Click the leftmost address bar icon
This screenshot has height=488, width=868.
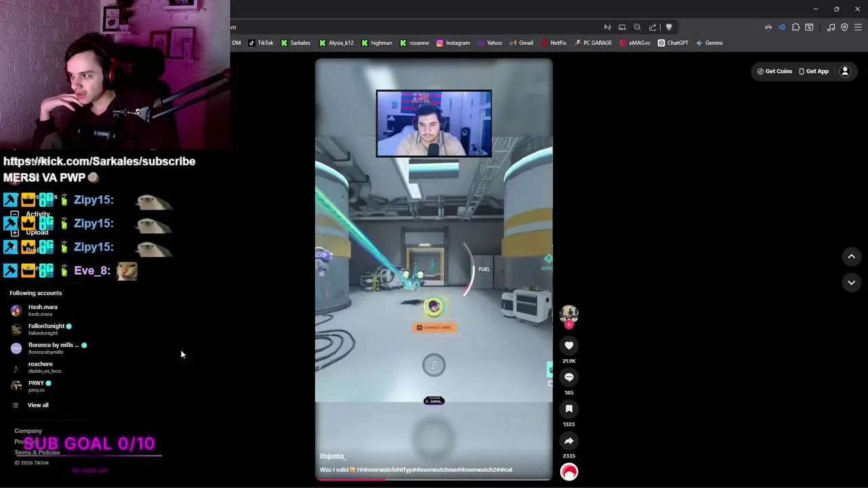pyautogui.click(x=607, y=27)
